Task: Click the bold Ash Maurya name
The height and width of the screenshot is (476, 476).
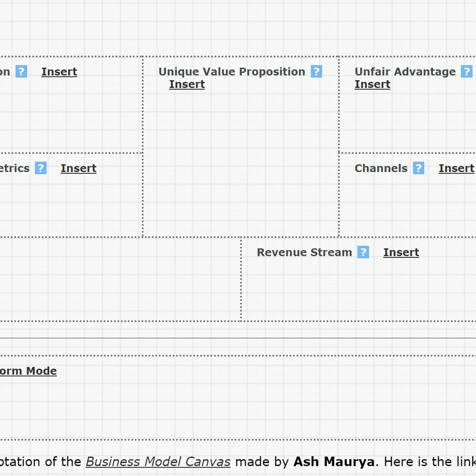Action: [x=334, y=461]
